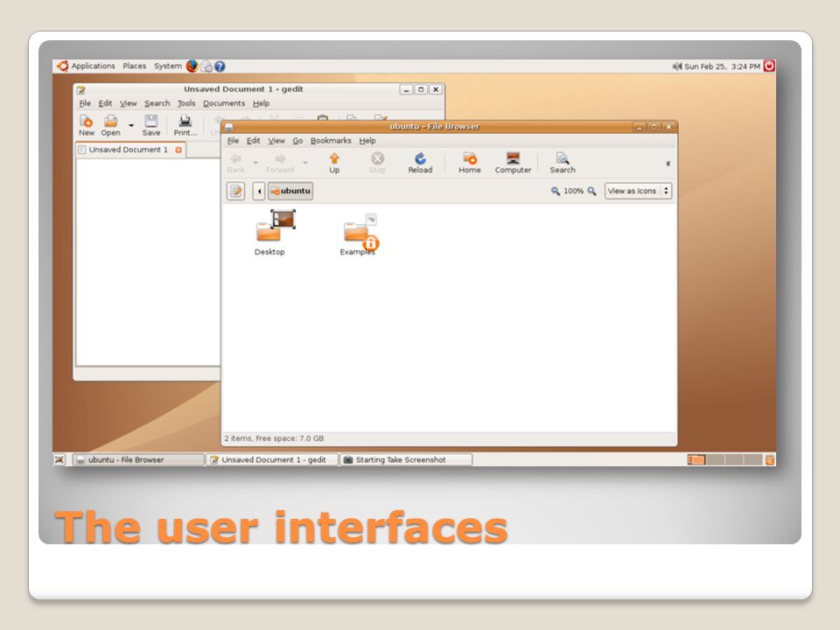Click Save icon in gedit toolbar
The image size is (840, 630).
click(151, 125)
